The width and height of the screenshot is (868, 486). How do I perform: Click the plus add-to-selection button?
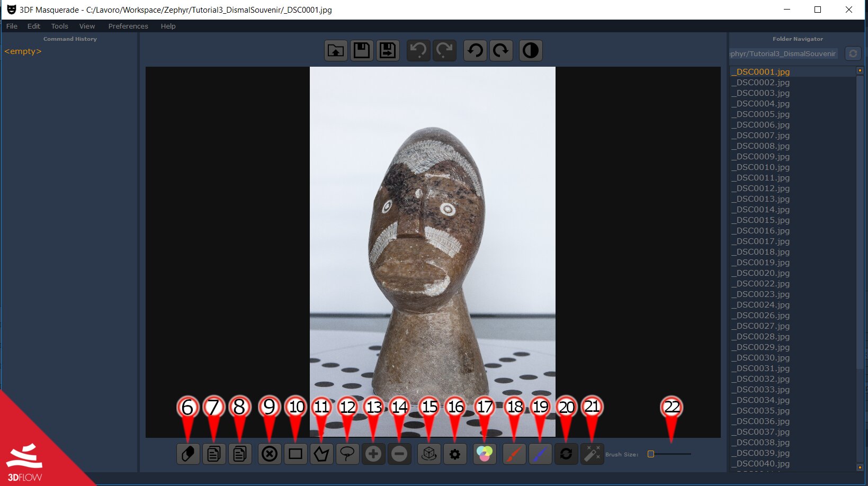373,454
